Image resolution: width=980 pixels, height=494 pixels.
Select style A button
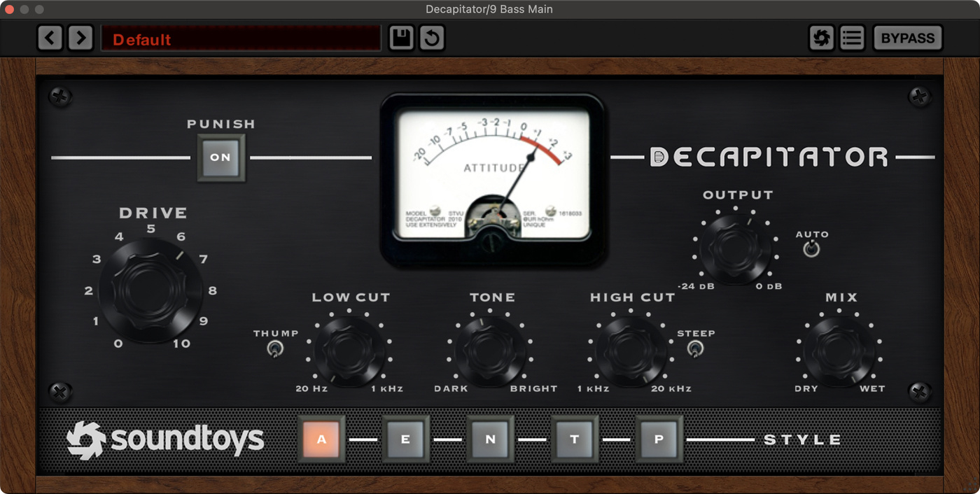click(322, 439)
